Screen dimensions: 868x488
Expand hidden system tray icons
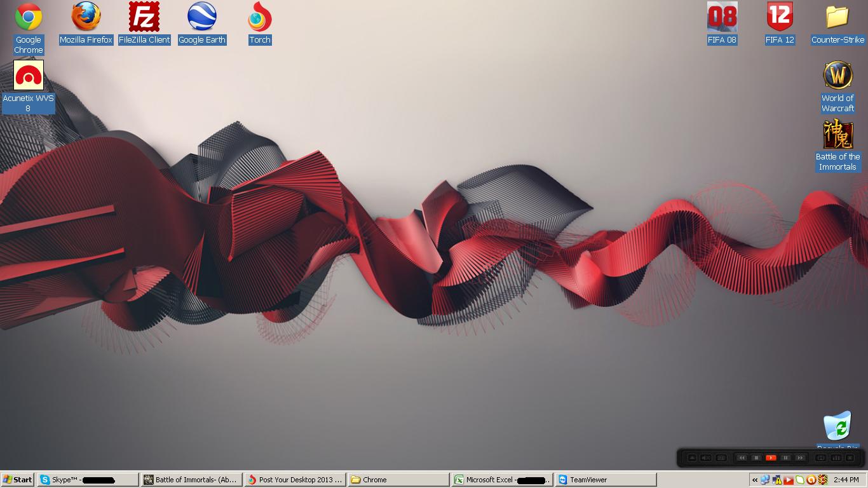point(755,480)
